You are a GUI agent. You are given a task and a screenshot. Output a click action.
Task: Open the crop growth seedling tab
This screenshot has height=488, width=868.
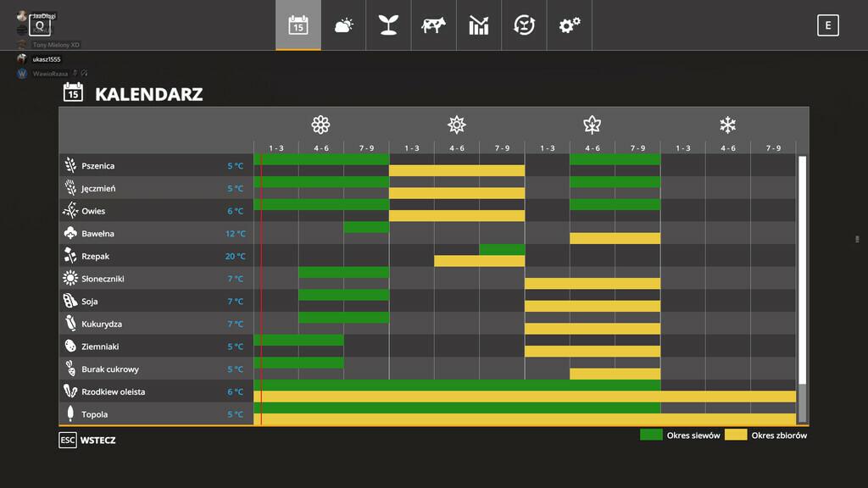(388, 25)
